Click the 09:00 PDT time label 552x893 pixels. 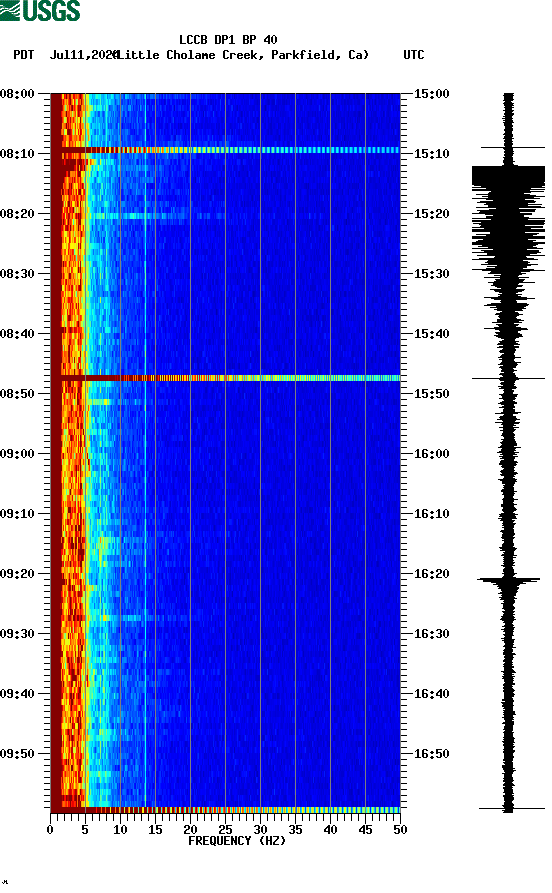17,454
